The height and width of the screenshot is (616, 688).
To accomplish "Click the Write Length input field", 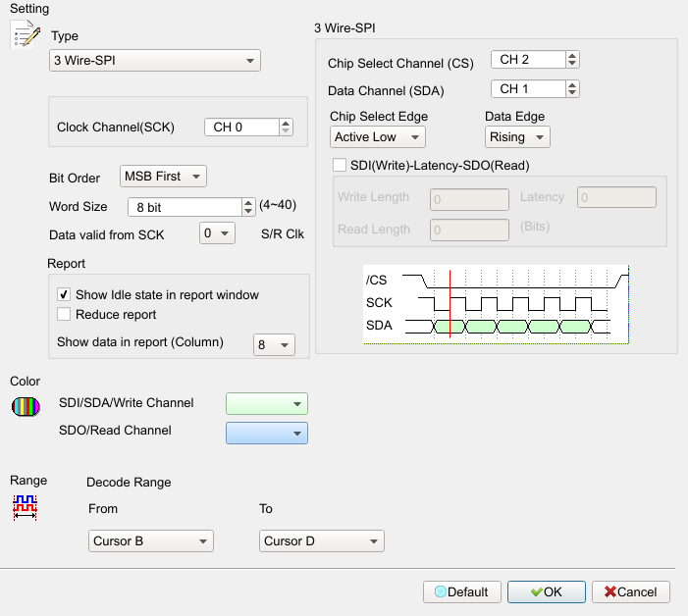I will [x=469, y=199].
